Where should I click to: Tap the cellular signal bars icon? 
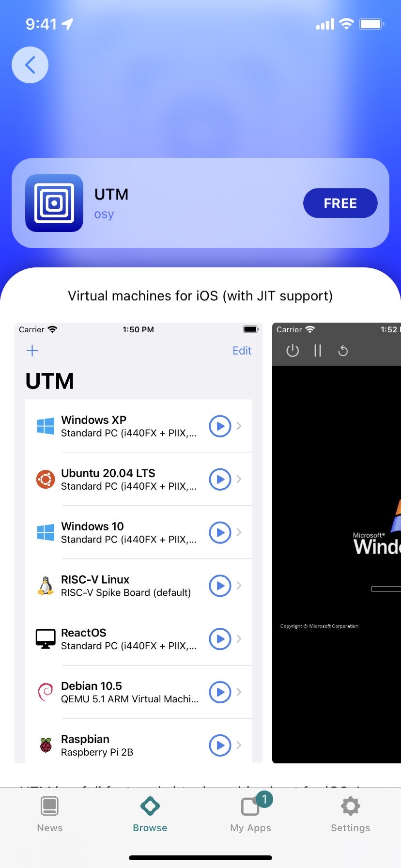coord(325,24)
